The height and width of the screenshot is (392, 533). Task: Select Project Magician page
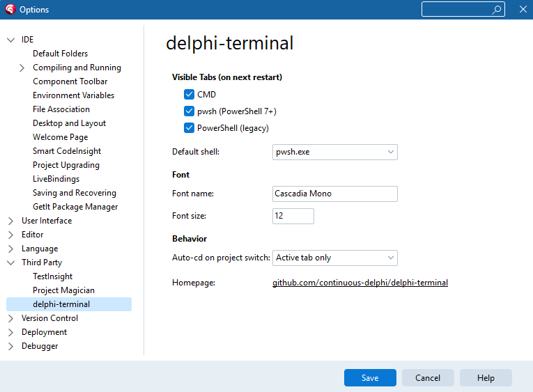63,290
